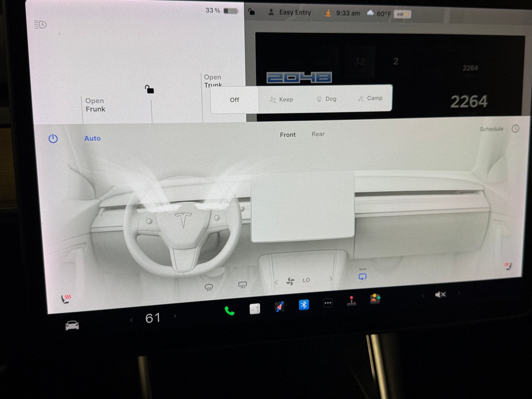The width and height of the screenshot is (532, 399).
Task: Toggle the driver seat heater
Action: 66,297
